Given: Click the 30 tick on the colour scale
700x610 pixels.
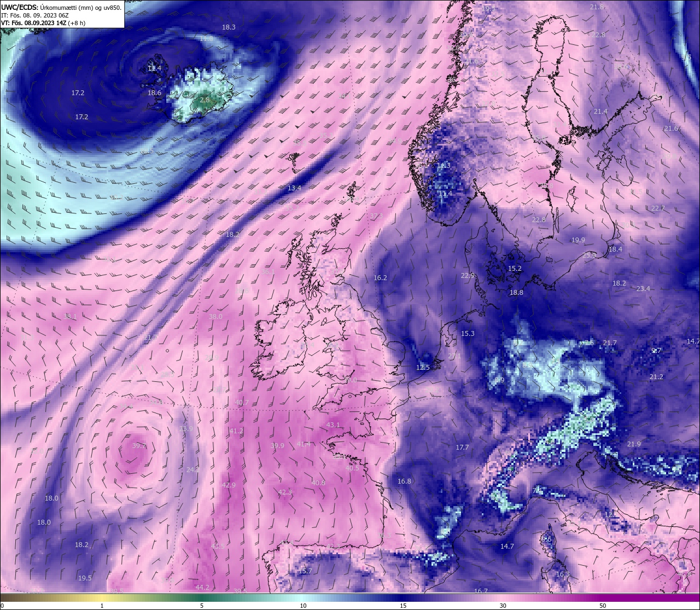Looking at the screenshot, I should point(503,606).
